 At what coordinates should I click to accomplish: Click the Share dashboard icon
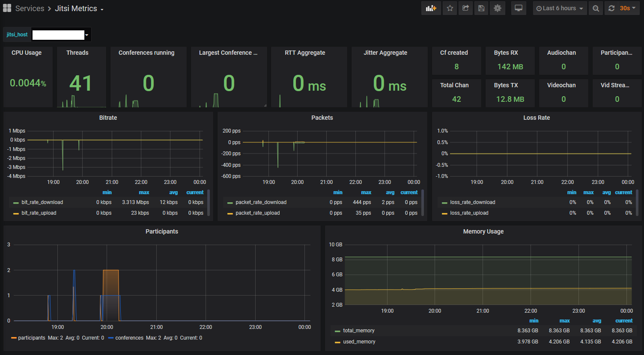pos(465,8)
